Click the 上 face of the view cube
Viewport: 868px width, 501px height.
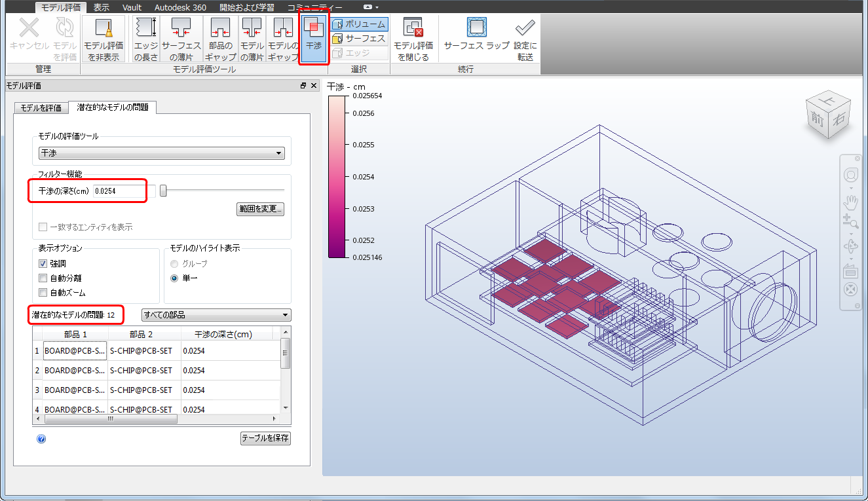click(x=828, y=100)
